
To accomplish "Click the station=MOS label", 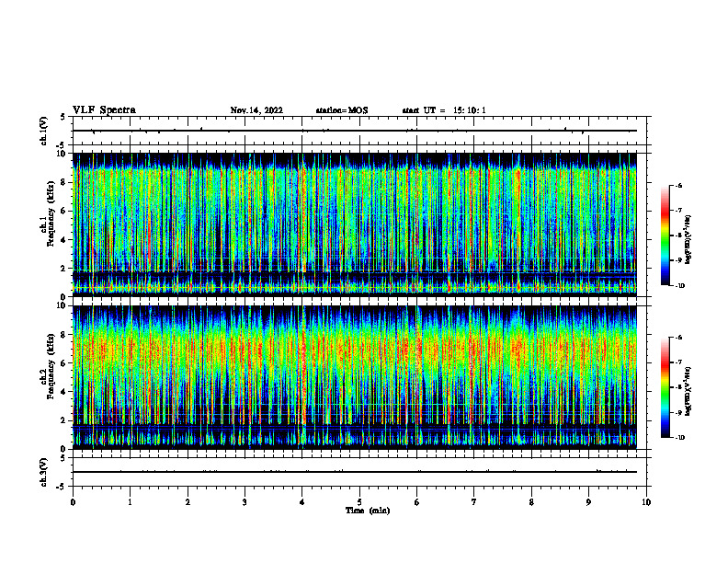I will click(342, 110).
